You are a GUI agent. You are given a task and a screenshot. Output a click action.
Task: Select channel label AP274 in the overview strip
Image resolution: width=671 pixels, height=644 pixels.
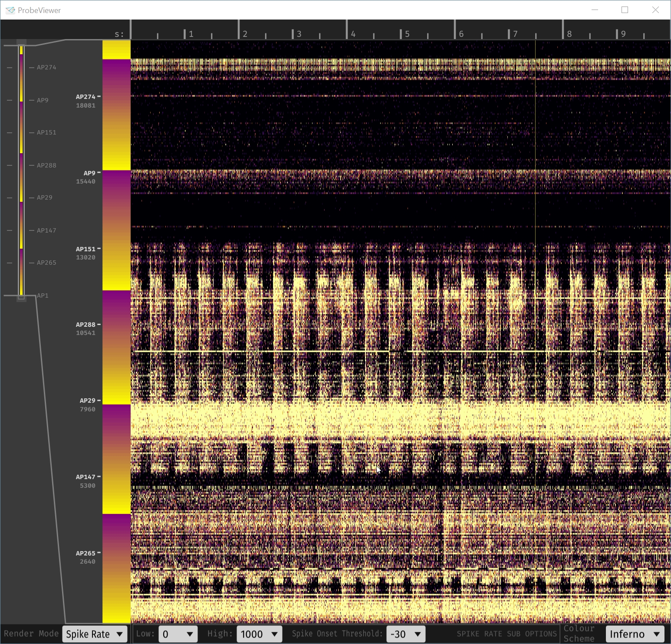pos(46,67)
